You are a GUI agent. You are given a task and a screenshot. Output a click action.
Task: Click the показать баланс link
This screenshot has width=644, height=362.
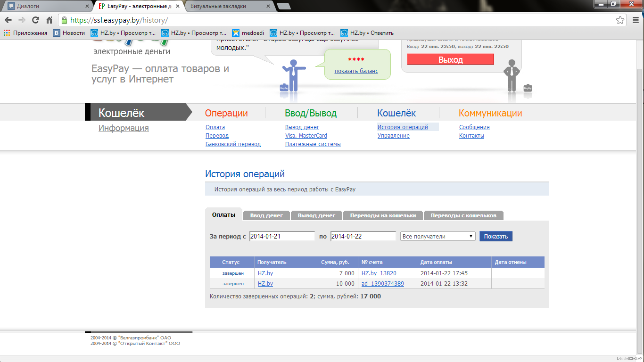click(x=356, y=71)
